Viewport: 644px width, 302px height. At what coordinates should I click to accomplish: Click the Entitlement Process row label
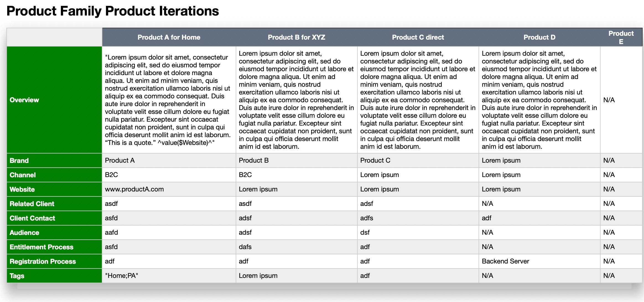[x=41, y=247]
